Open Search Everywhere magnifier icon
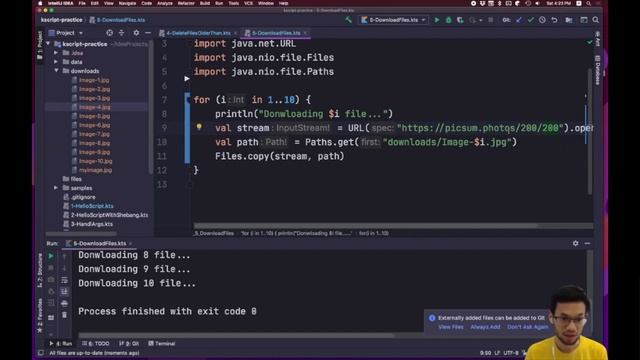640x360 pixels. point(596,20)
